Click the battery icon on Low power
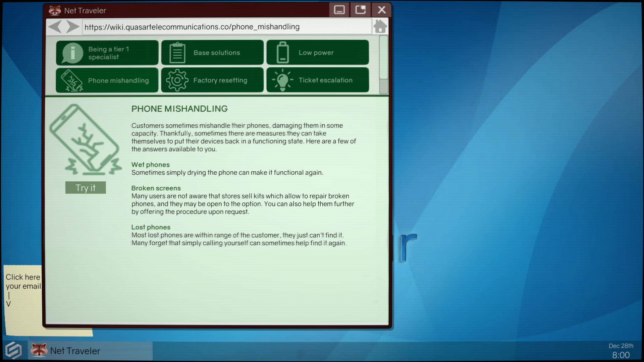 coord(283,53)
